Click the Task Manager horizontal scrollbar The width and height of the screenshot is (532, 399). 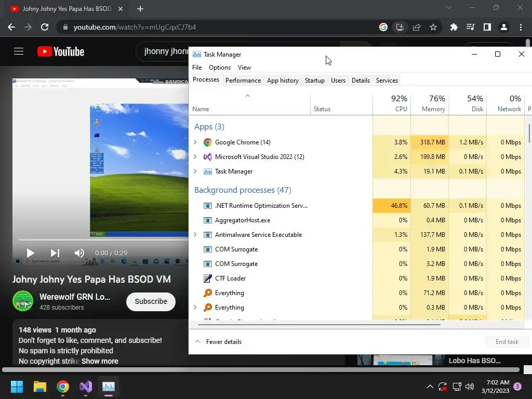click(x=319, y=325)
